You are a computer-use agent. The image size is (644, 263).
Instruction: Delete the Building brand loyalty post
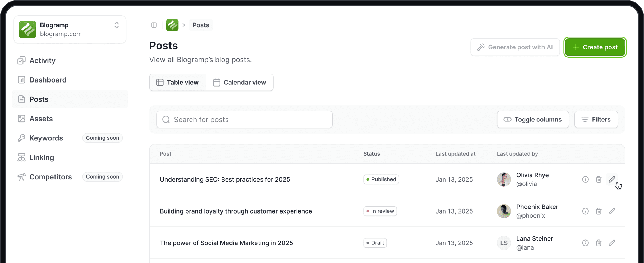599,211
